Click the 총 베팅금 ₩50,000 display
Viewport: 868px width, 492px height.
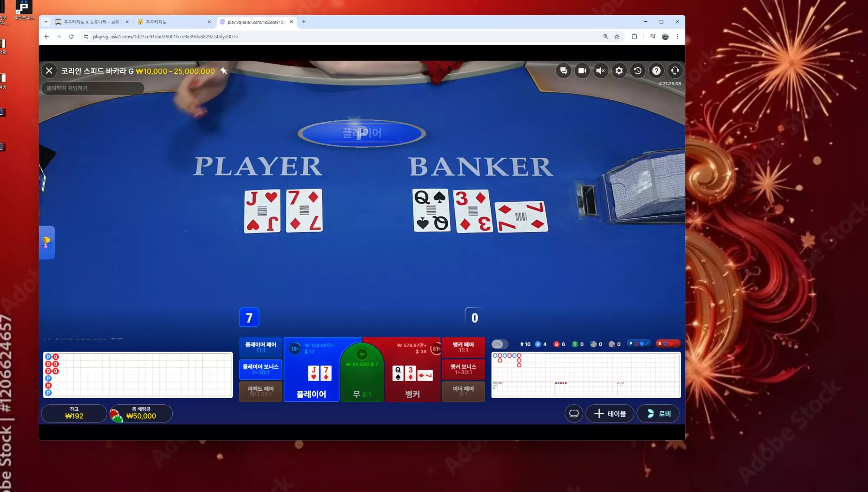(141, 413)
